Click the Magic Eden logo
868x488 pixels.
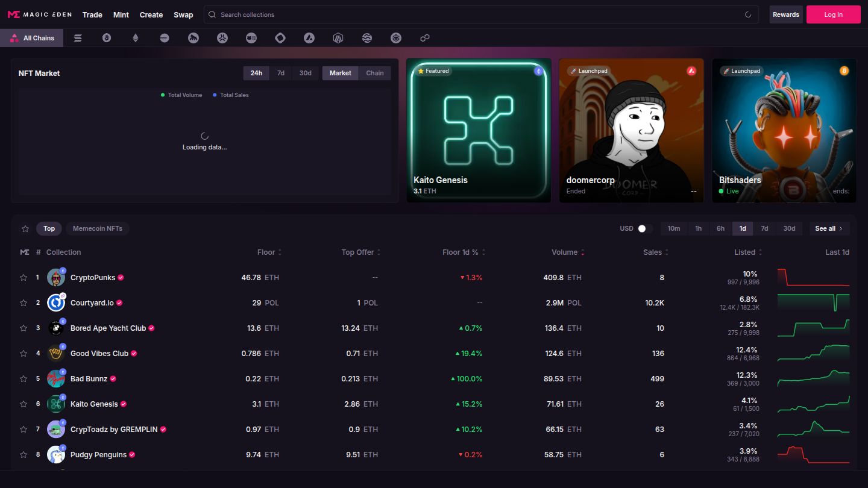tap(40, 14)
